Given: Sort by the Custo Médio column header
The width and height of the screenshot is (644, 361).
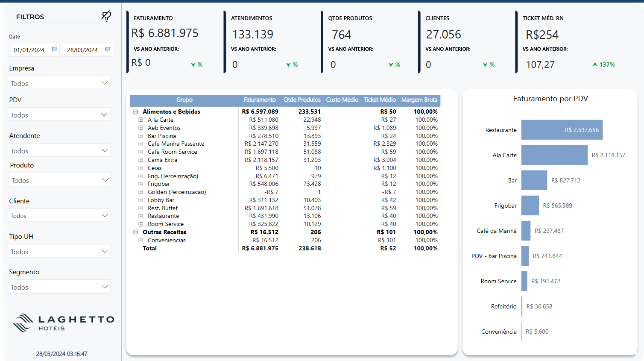Looking at the screenshot, I should point(342,100).
